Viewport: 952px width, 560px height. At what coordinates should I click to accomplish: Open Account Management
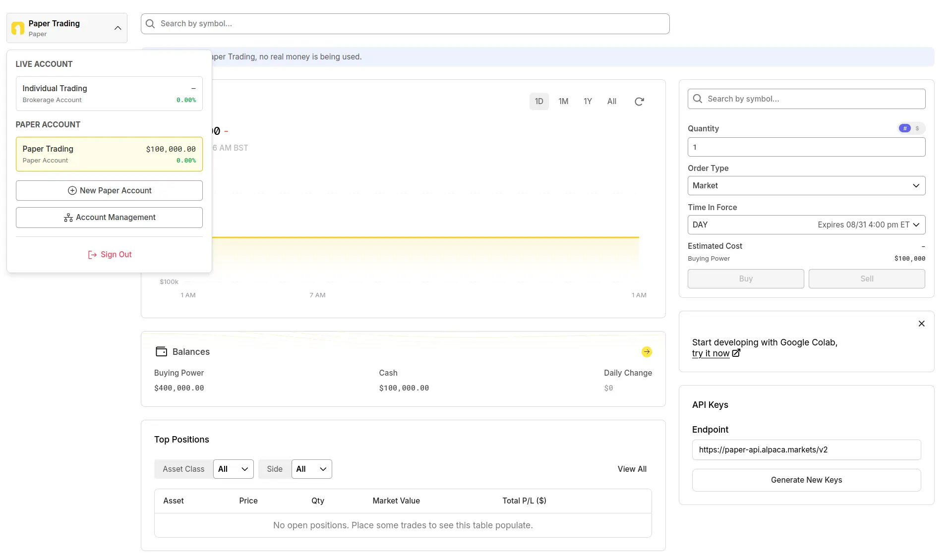coord(109,218)
